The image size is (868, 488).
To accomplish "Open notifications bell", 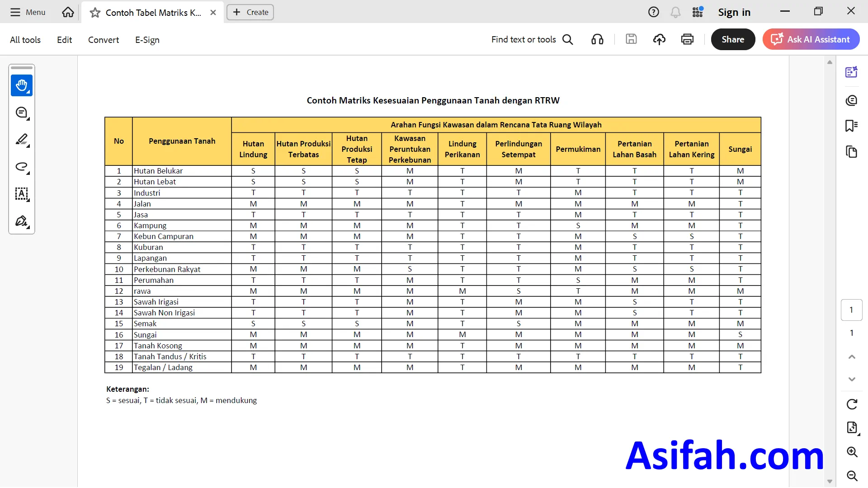I will click(675, 12).
